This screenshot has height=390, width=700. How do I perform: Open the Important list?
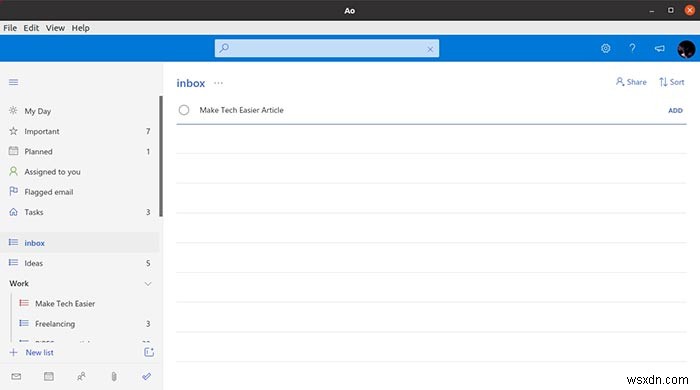pyautogui.click(x=80, y=131)
